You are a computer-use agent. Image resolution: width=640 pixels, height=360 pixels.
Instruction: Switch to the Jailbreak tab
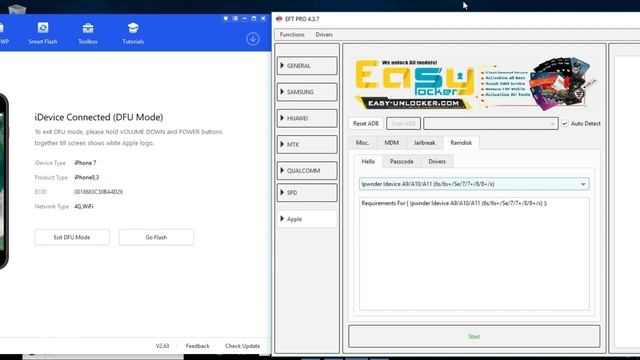tap(424, 143)
